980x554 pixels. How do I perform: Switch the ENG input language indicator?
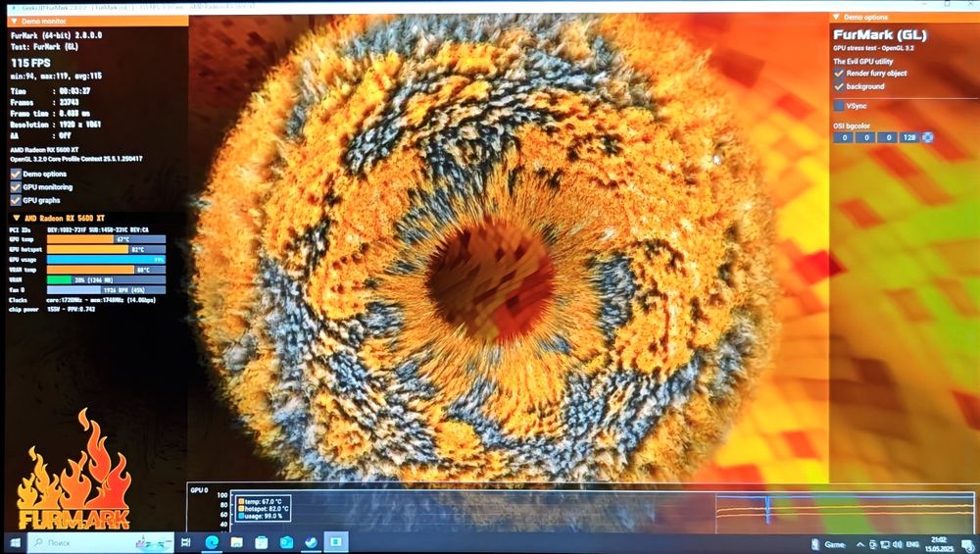click(912, 544)
